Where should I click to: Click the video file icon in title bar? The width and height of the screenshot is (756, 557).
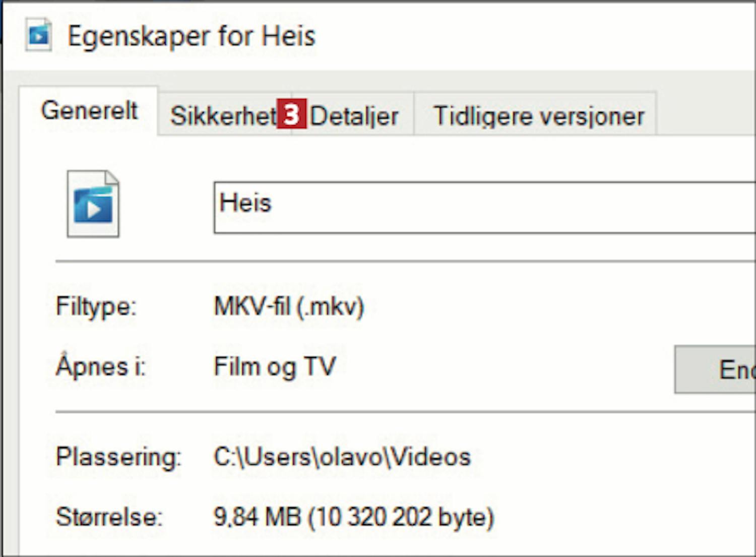39,35
